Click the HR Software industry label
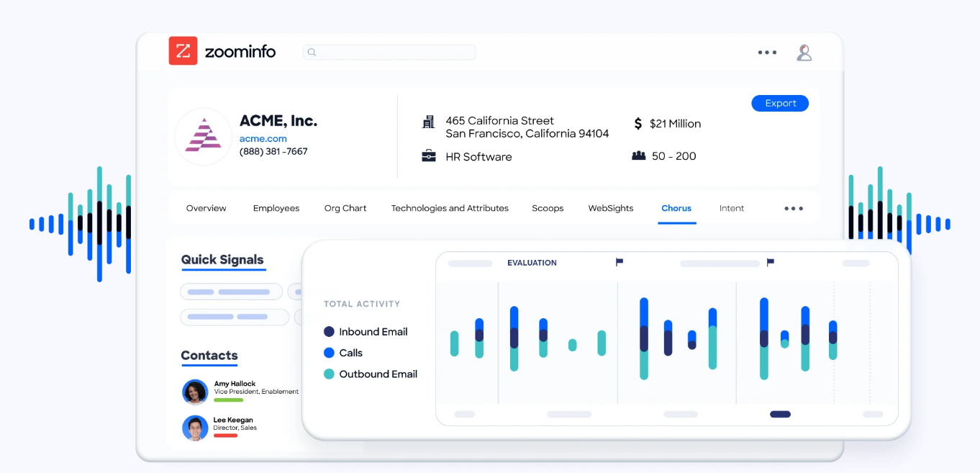This screenshot has width=980, height=473. click(479, 157)
